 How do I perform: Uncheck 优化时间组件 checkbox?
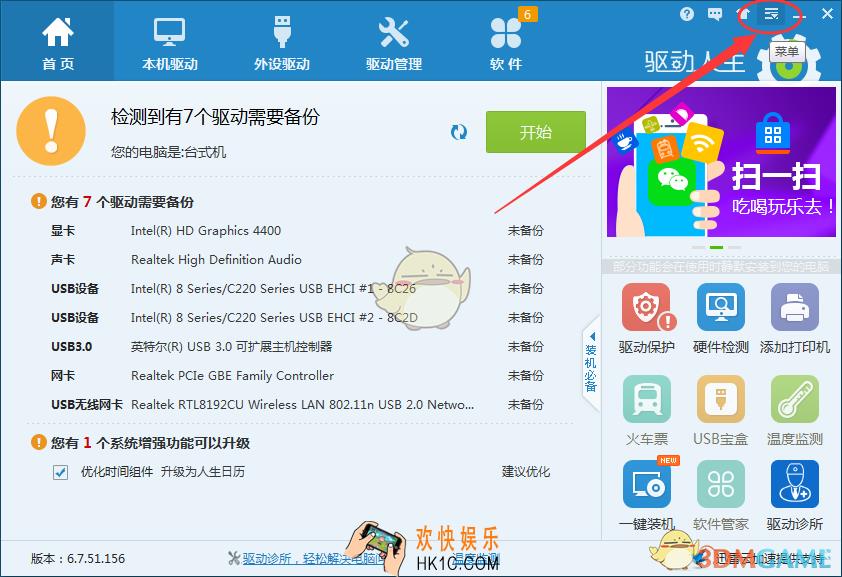pyautogui.click(x=60, y=472)
